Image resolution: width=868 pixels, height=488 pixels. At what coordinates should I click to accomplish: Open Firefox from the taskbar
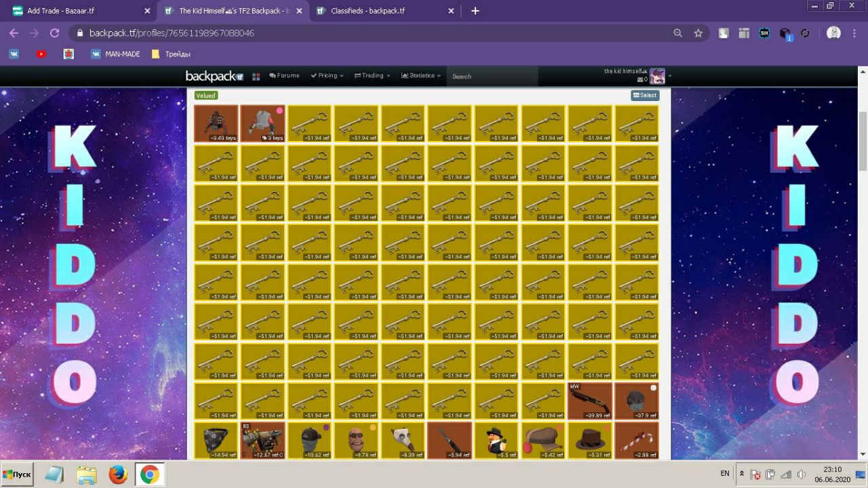(117, 474)
